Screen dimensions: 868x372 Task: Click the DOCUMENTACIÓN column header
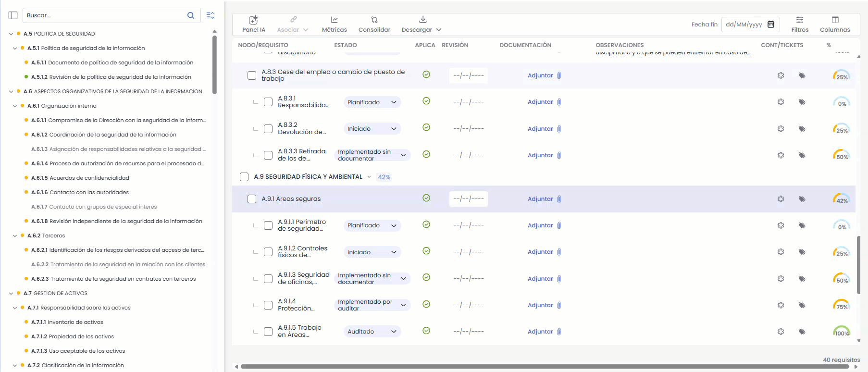[525, 45]
